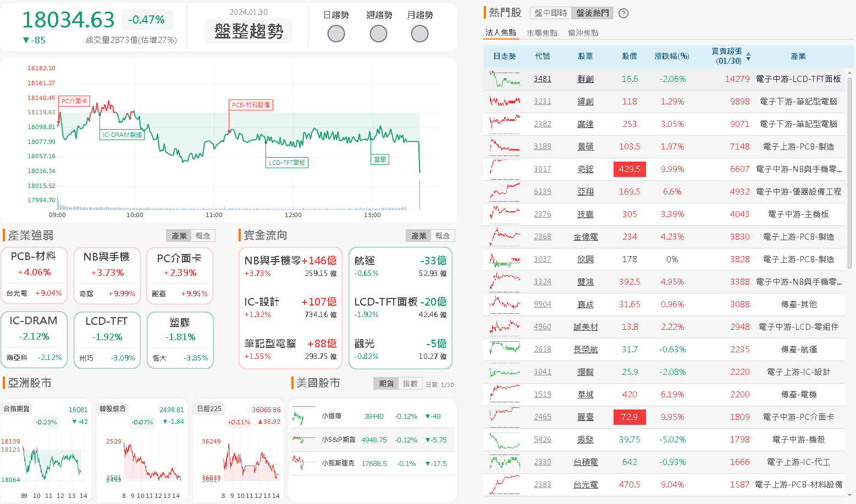856x504 pixels.
Task: Open the 法人焦點 tab
Action: (x=501, y=33)
